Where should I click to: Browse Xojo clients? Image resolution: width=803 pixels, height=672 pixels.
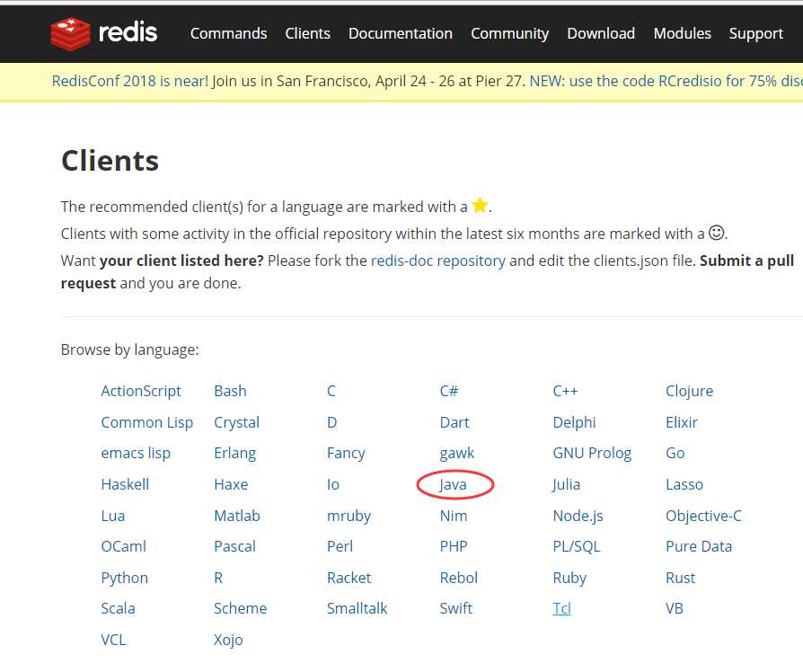click(x=228, y=641)
